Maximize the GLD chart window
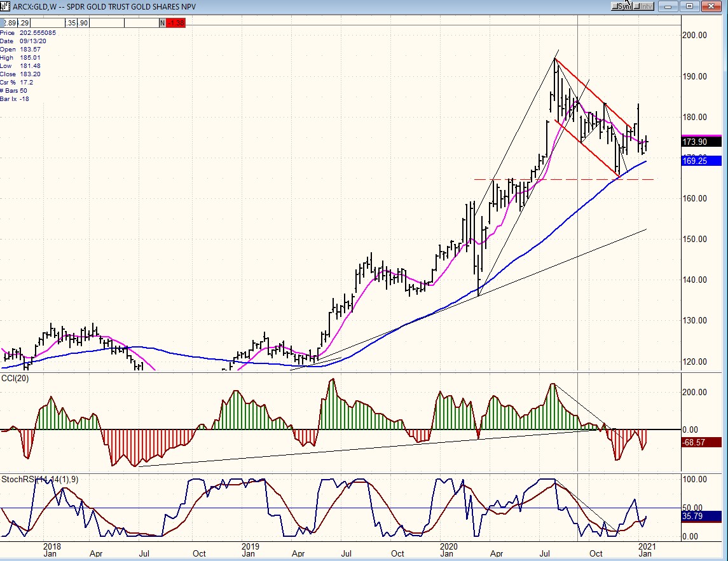 click(689, 6)
